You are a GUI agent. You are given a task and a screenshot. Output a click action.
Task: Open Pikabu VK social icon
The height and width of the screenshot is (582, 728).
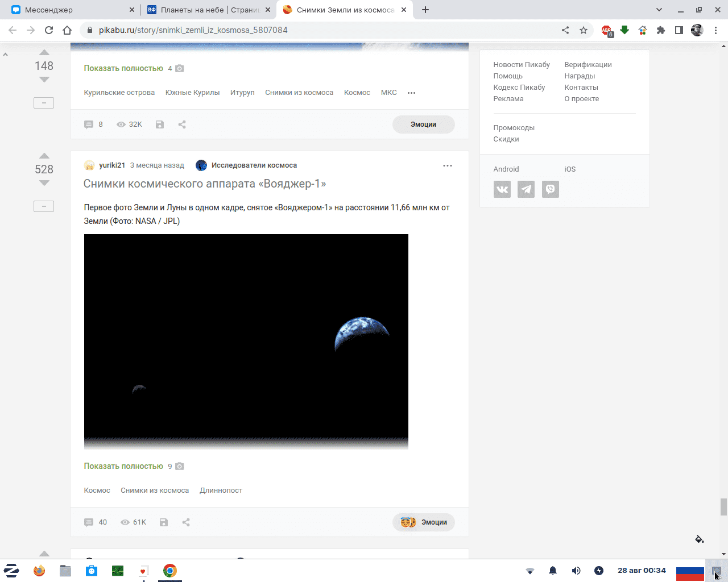502,189
